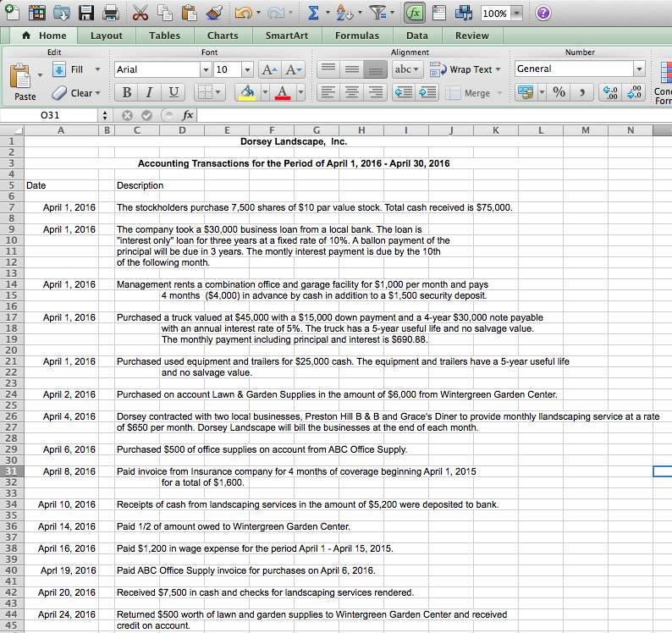Click the Print icon

111,13
